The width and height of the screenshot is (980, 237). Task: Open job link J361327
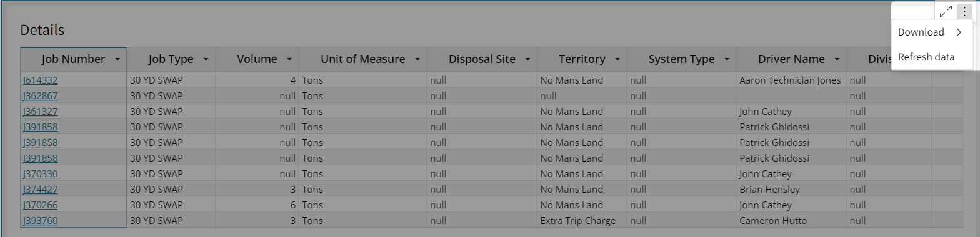pyautogui.click(x=40, y=112)
